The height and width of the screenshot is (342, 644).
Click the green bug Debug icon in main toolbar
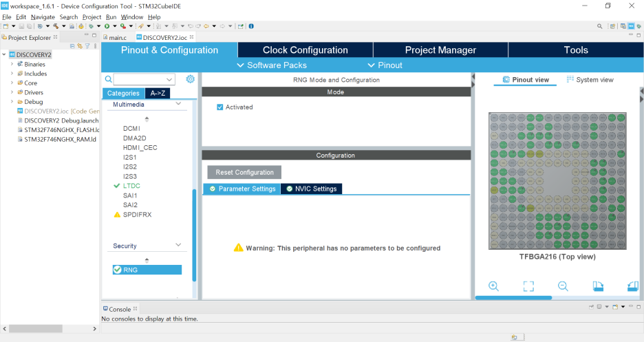(x=92, y=26)
